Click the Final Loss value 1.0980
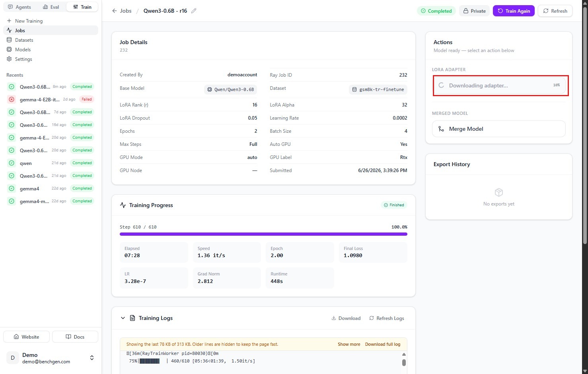The image size is (588, 374). point(353,256)
